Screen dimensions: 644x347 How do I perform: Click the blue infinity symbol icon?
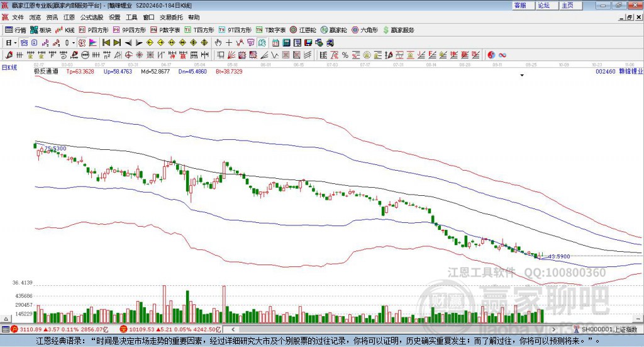(502, 55)
